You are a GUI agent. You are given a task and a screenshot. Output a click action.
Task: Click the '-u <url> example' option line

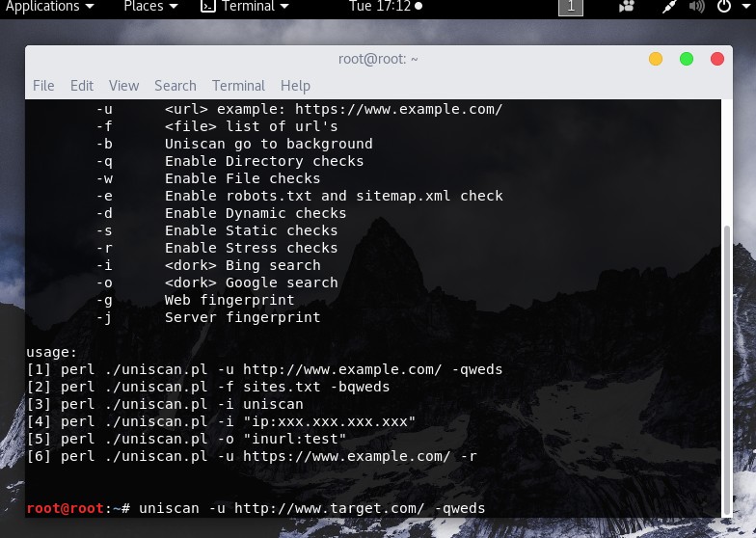299,110
